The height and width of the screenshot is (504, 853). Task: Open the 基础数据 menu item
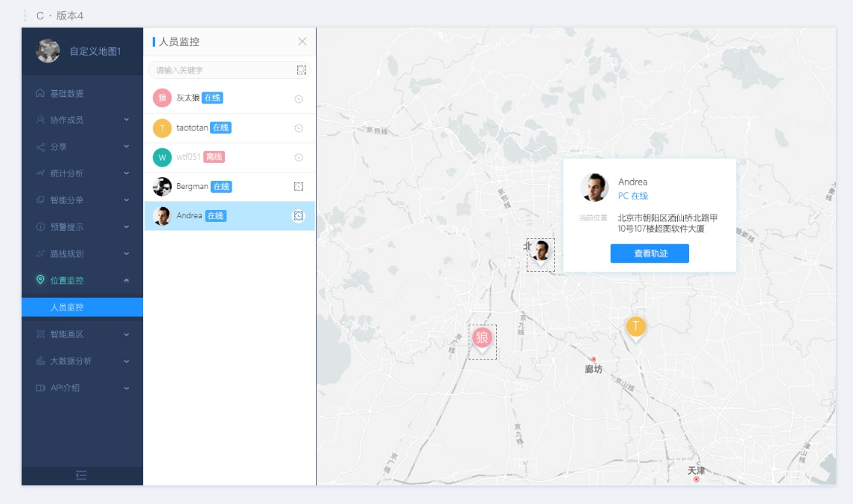click(x=67, y=94)
